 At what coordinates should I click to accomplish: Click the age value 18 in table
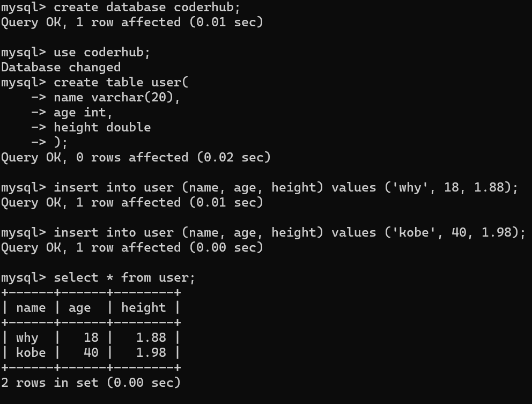[91, 338]
